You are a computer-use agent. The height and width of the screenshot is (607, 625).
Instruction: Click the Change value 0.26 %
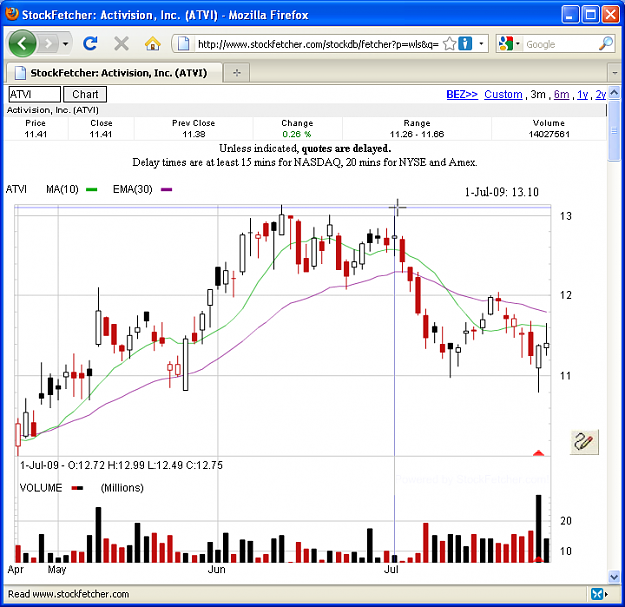pos(297,134)
